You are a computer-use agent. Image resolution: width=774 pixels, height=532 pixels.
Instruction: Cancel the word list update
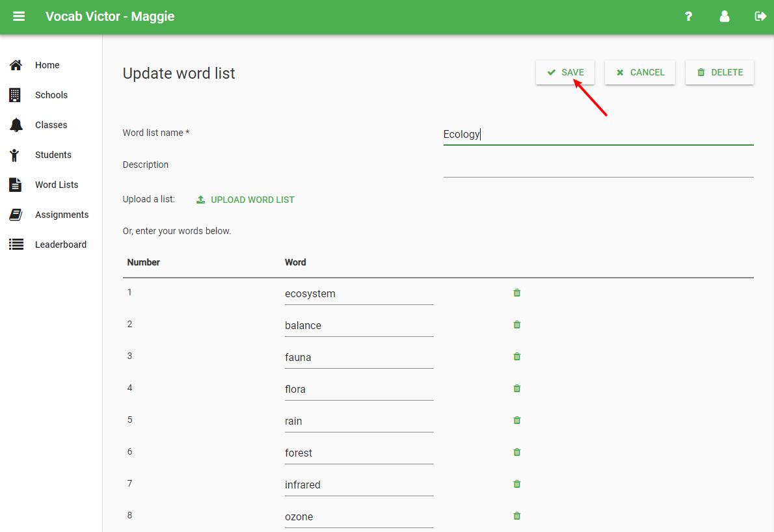pyautogui.click(x=640, y=73)
